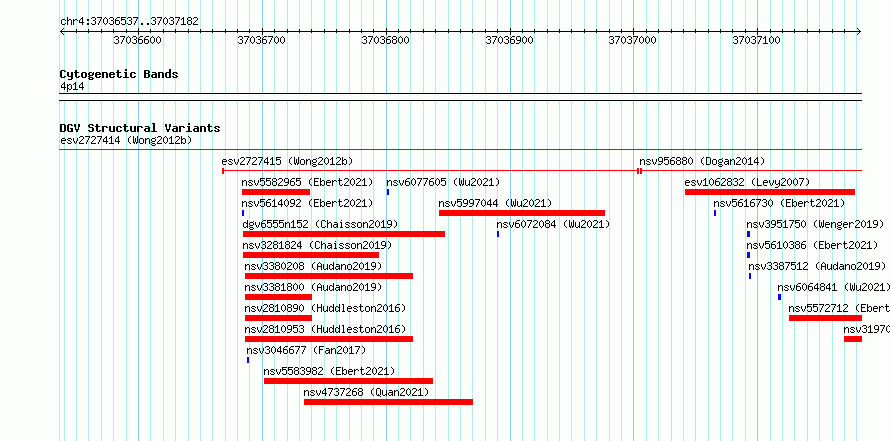890x441 pixels.
Task: Click the nsv5616730 (Ebert2021) blue marker
Action: click(715, 213)
